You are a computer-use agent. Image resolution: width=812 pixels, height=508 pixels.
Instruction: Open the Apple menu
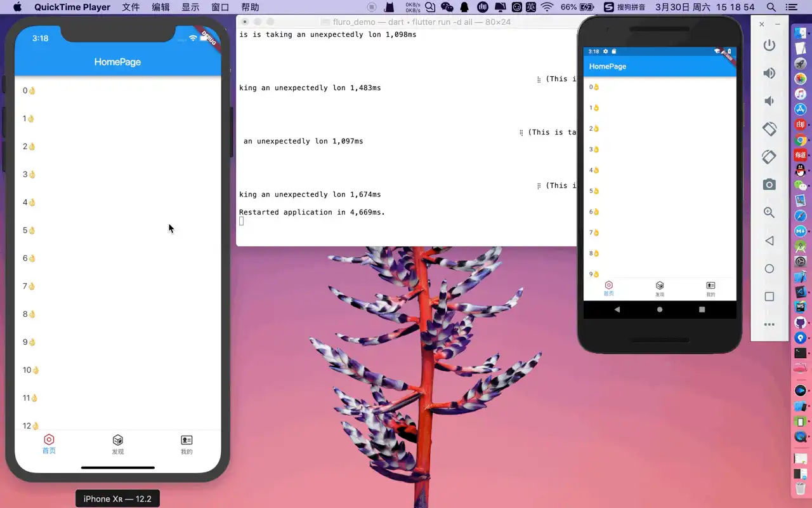click(17, 7)
